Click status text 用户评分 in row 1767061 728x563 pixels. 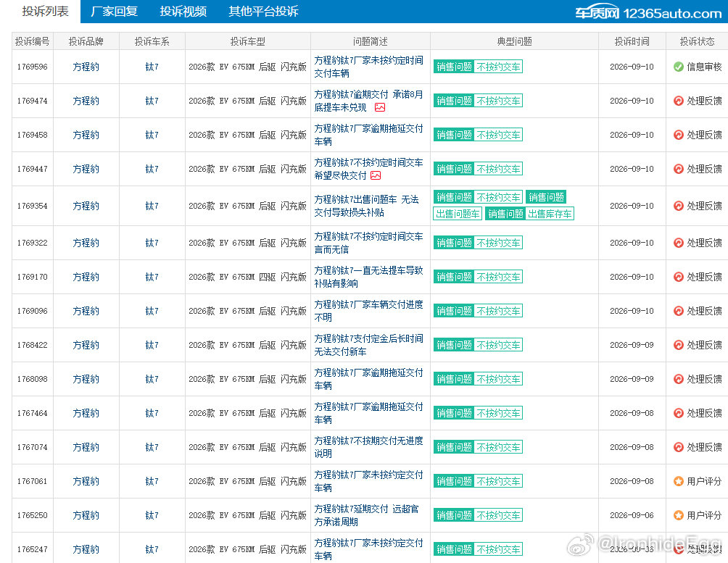point(704,481)
